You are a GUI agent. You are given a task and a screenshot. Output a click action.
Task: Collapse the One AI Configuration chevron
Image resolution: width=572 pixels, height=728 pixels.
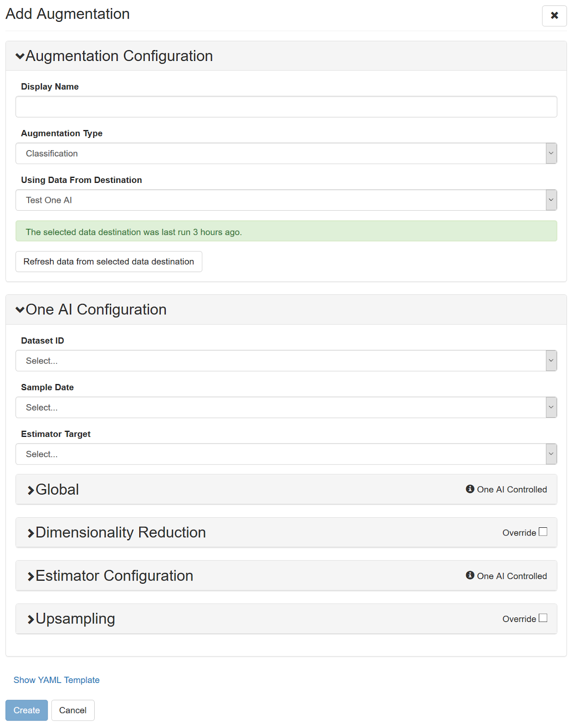20,310
